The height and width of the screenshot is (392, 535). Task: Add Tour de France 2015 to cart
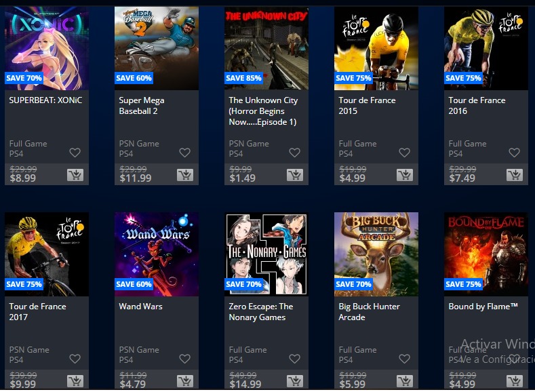405,175
